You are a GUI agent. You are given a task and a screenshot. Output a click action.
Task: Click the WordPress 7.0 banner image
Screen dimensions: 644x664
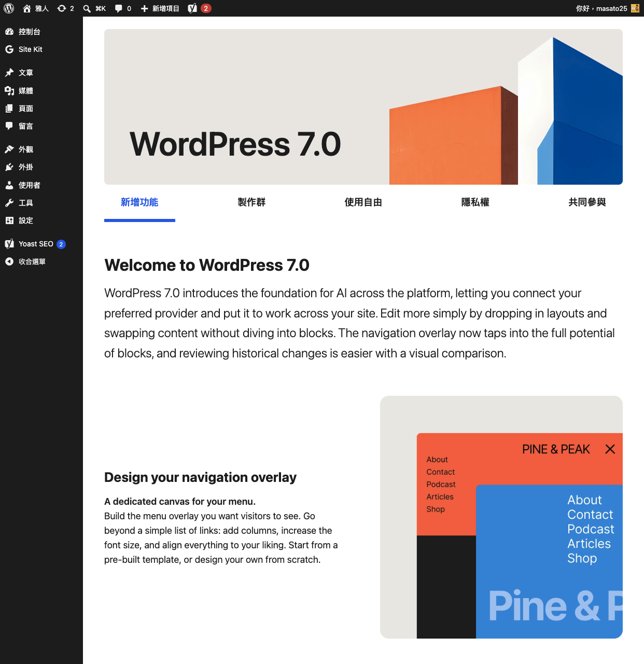pyautogui.click(x=363, y=107)
